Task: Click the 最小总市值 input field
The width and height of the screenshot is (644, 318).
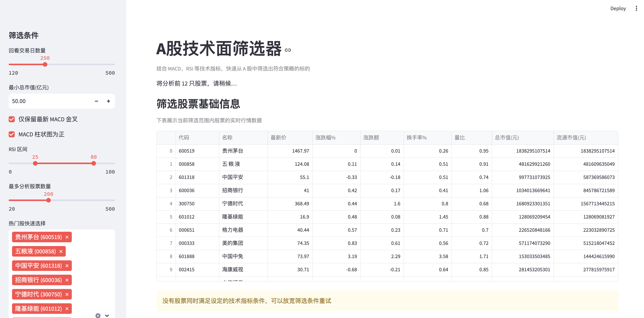Action: pos(50,101)
